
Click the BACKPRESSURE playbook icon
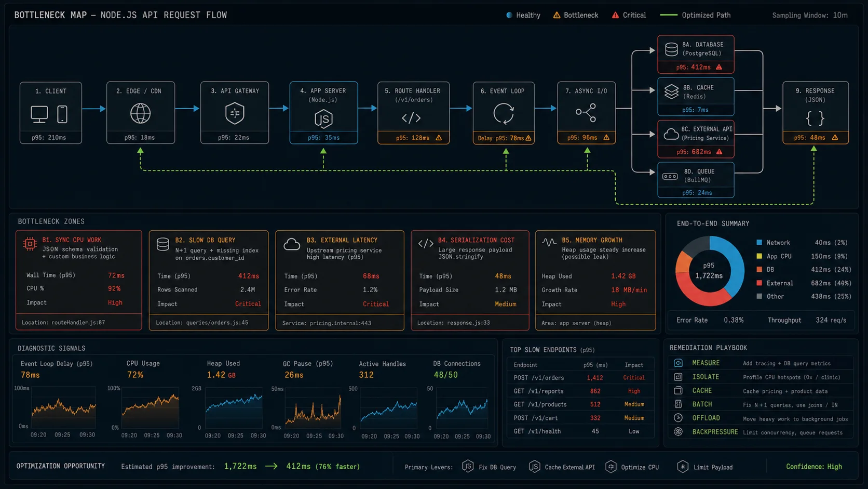click(x=678, y=432)
